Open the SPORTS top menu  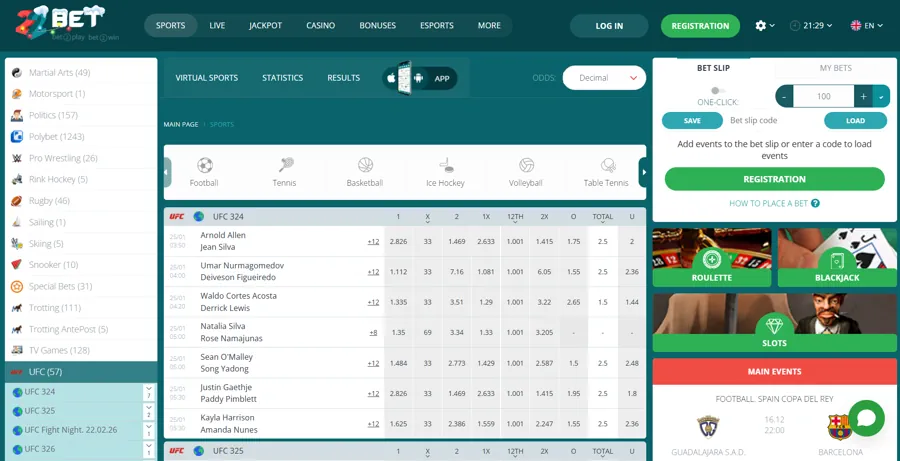tap(170, 26)
